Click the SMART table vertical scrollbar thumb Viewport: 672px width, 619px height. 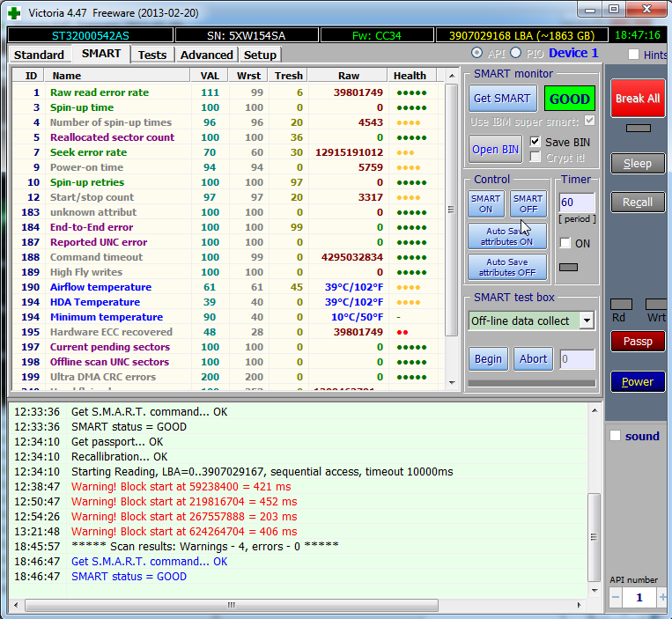pyautogui.click(x=451, y=210)
